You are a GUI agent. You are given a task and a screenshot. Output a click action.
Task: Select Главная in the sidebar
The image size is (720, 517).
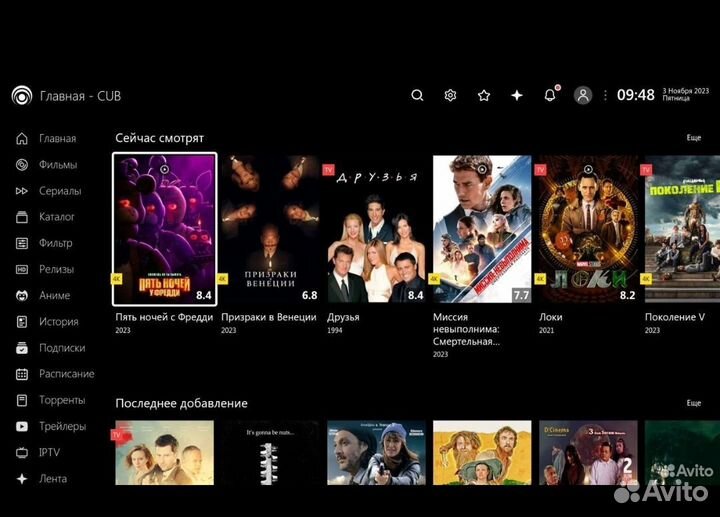[58, 139]
